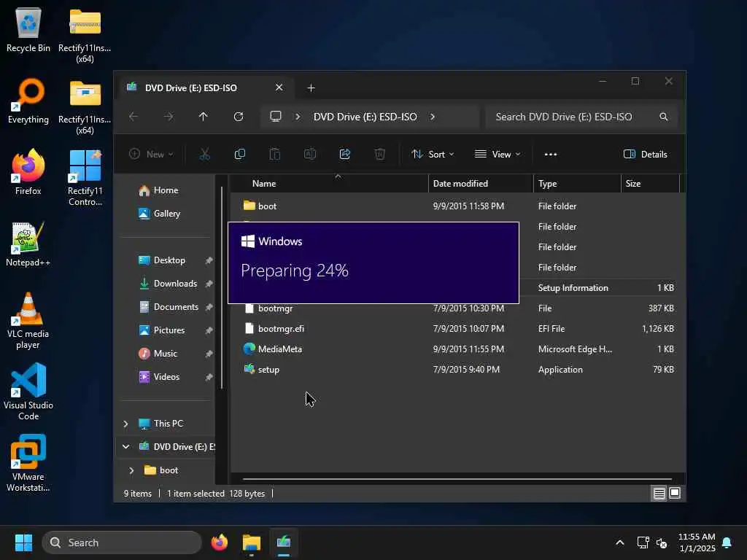Refresh the current folder
Screen dimensions: 747x560
[x=239, y=117]
